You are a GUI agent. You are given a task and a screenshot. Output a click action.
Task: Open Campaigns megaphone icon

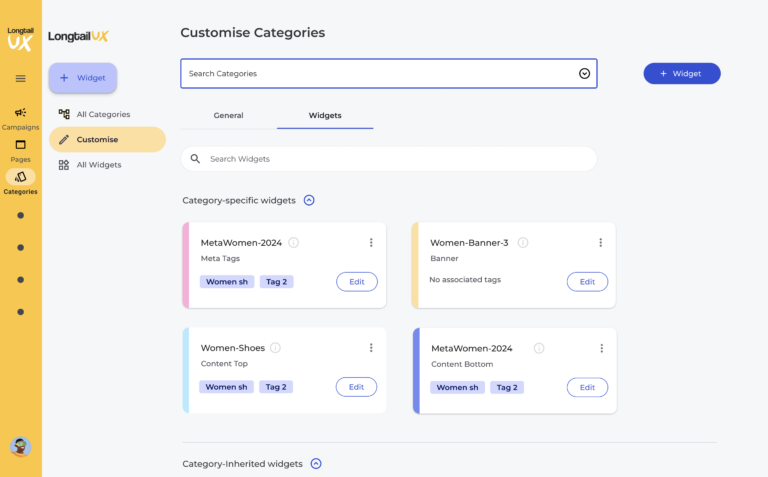tap(20, 113)
